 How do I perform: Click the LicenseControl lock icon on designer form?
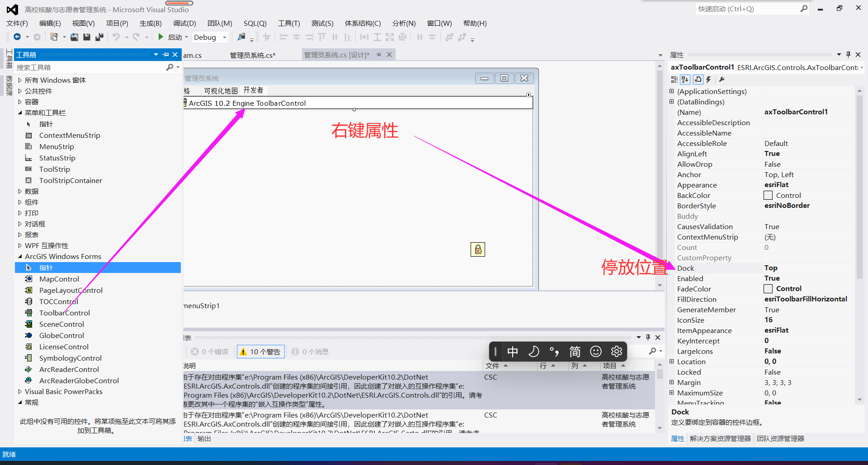coord(477,249)
